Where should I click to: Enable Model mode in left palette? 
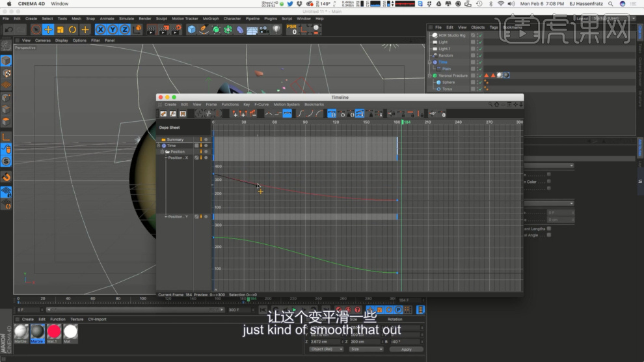[6, 61]
